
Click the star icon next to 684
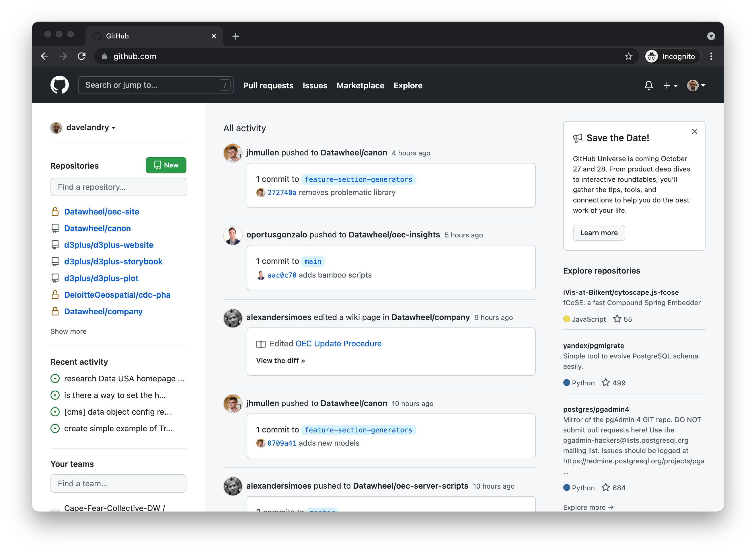(605, 487)
